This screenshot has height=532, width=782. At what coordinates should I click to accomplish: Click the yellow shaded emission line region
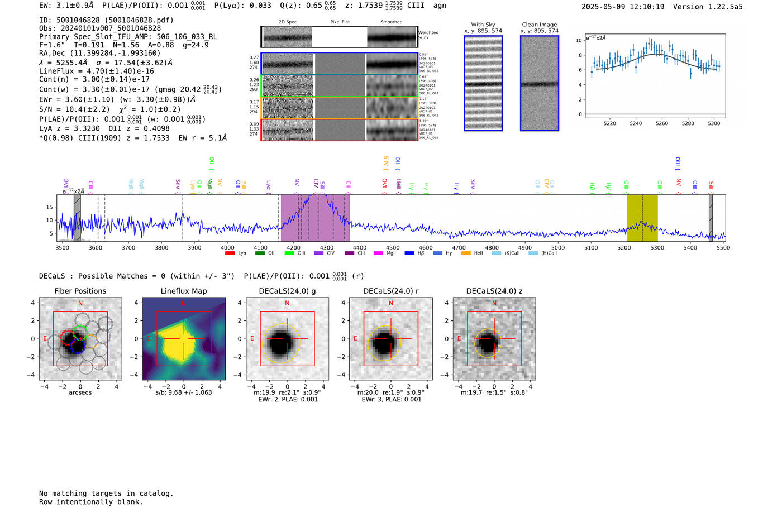point(642,218)
